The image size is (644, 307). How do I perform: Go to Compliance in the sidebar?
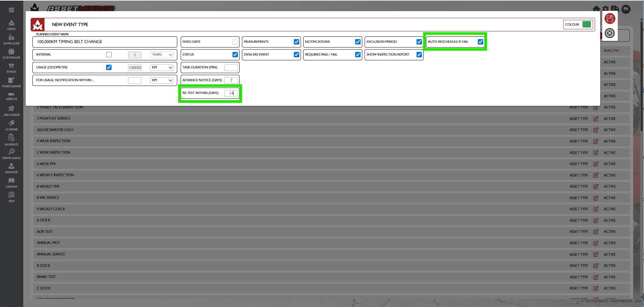click(x=11, y=154)
